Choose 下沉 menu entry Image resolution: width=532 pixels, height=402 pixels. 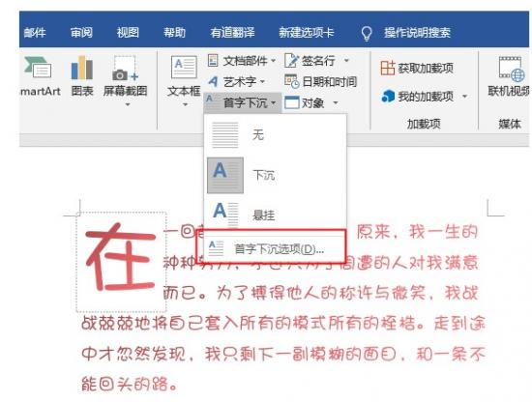264,175
